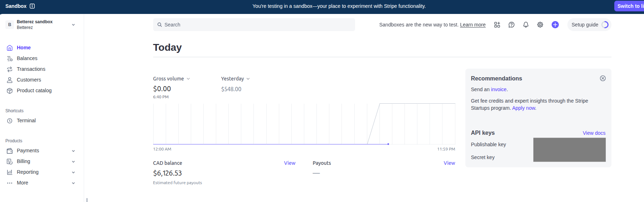Click the Search input field
The height and width of the screenshot is (202, 644).
coord(254,25)
